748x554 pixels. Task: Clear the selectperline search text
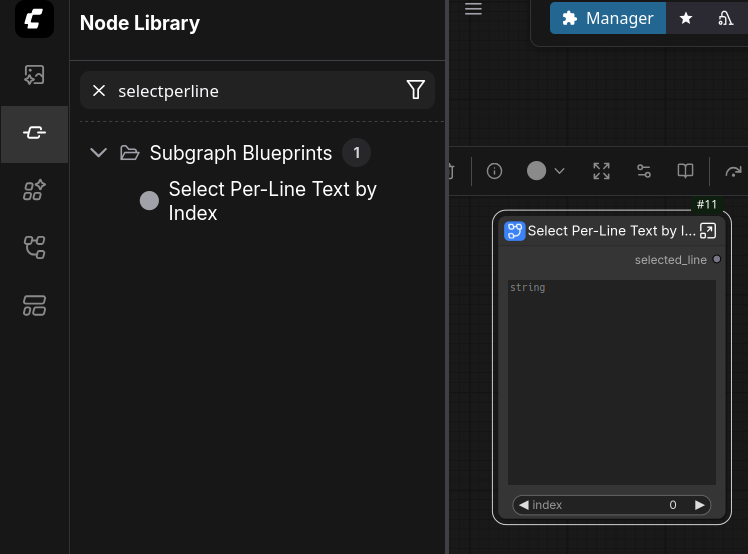click(x=99, y=91)
